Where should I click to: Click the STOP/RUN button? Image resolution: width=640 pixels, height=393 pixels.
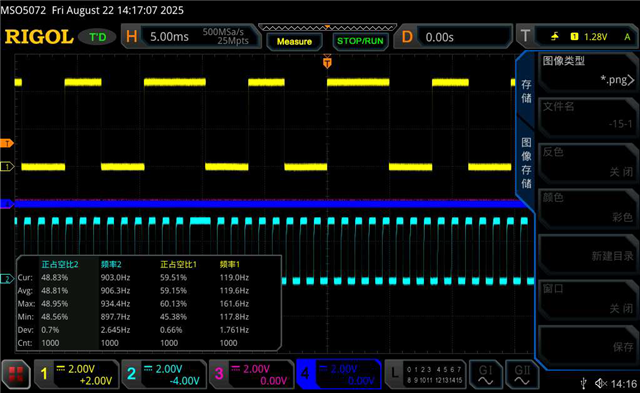[360, 41]
